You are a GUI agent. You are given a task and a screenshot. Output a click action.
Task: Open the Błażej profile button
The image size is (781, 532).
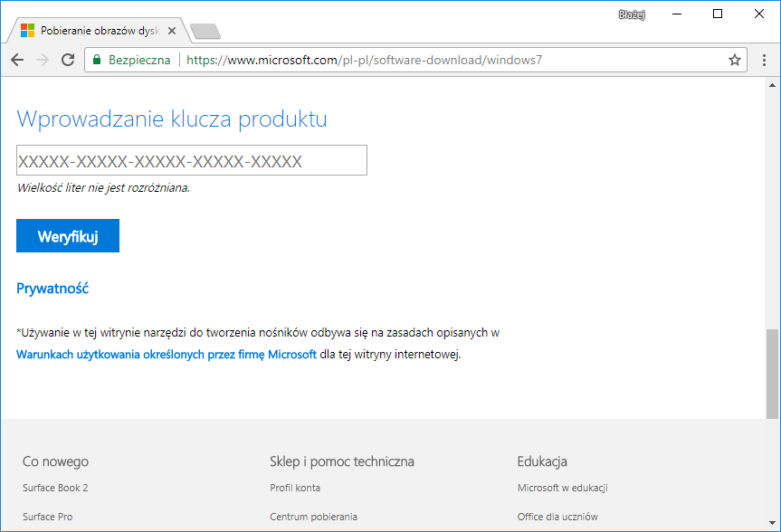coord(632,14)
